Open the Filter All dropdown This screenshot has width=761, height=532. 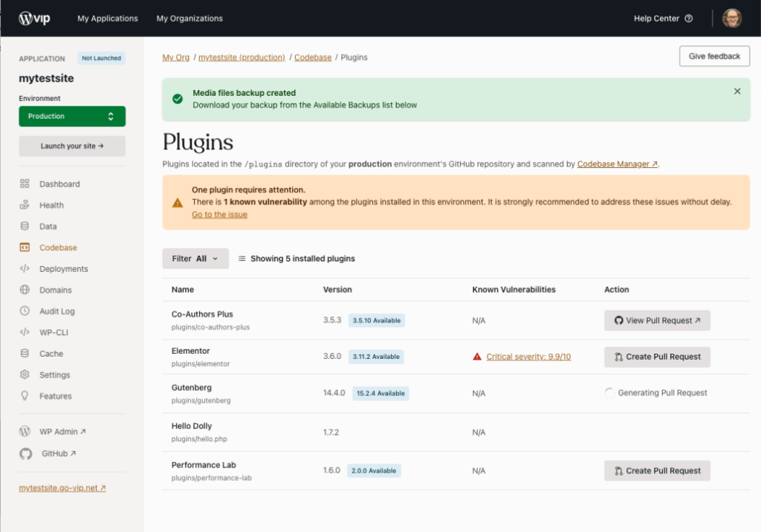(195, 259)
